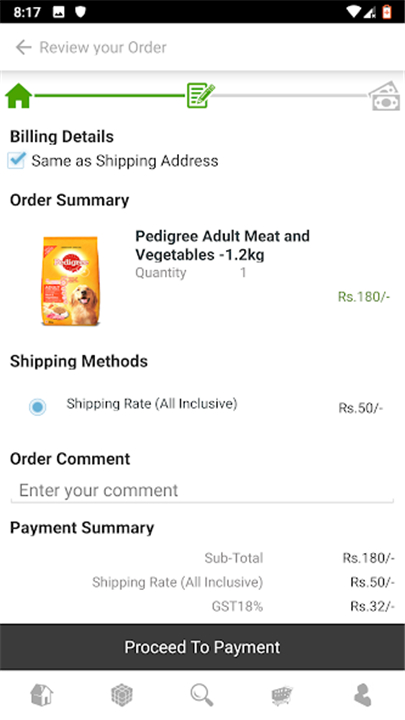
Task: Open shopping cart in bottom bar
Action: pos(282,695)
